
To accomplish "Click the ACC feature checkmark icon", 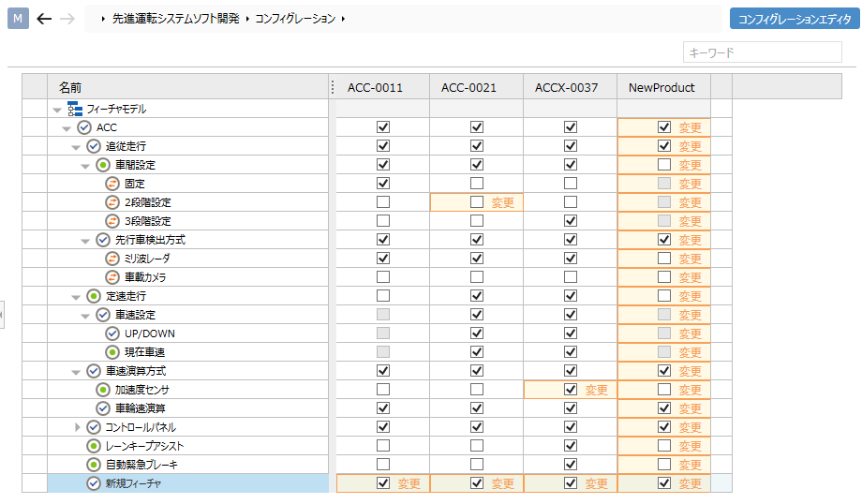I will [x=84, y=127].
